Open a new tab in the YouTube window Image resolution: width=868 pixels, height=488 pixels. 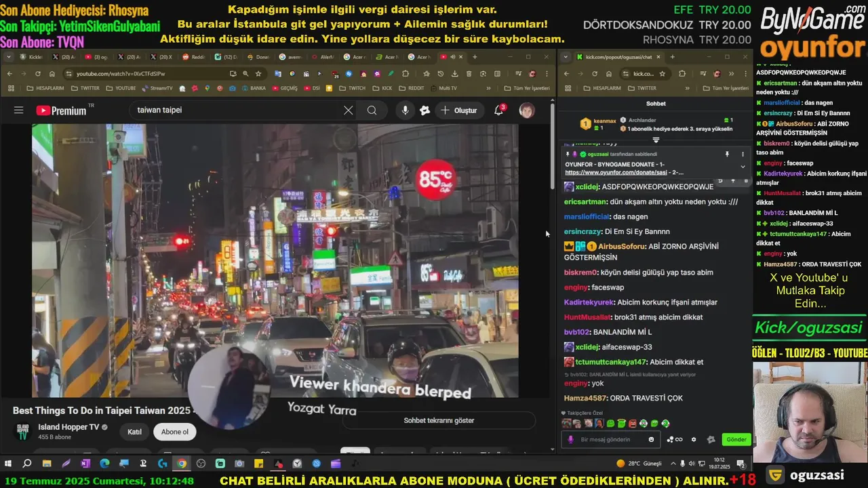475,57
